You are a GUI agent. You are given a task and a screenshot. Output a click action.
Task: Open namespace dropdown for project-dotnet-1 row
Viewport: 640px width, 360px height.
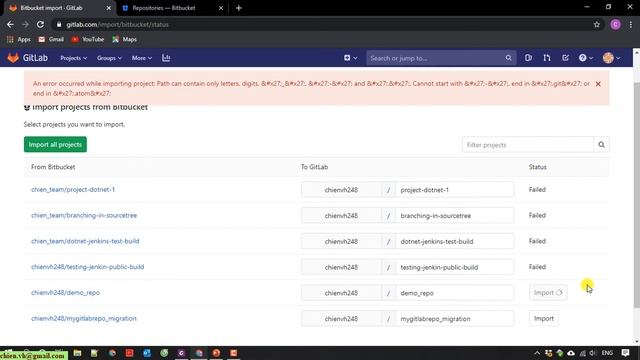click(x=341, y=190)
